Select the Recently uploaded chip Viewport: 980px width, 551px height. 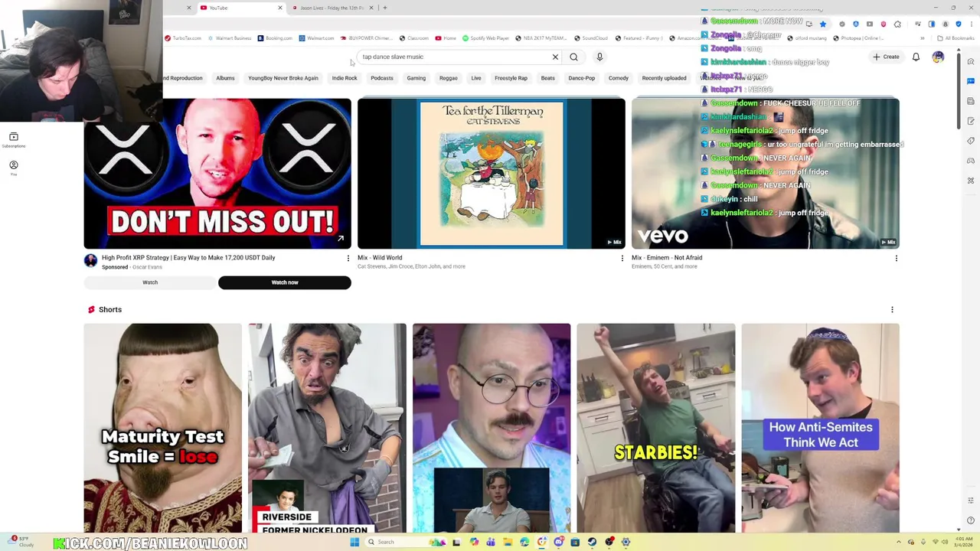point(665,78)
